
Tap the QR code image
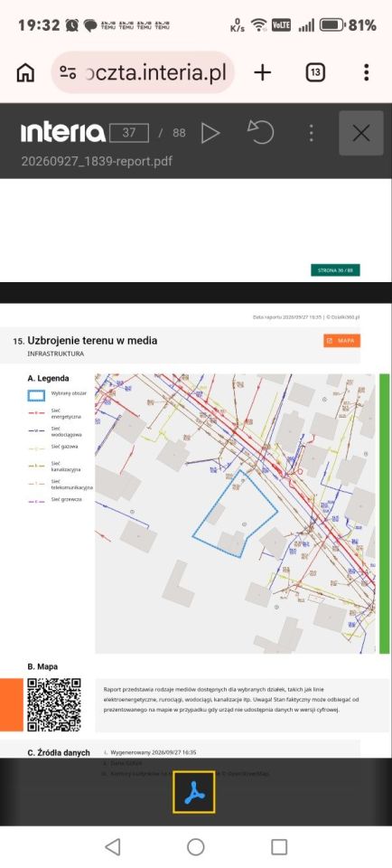pos(54,704)
